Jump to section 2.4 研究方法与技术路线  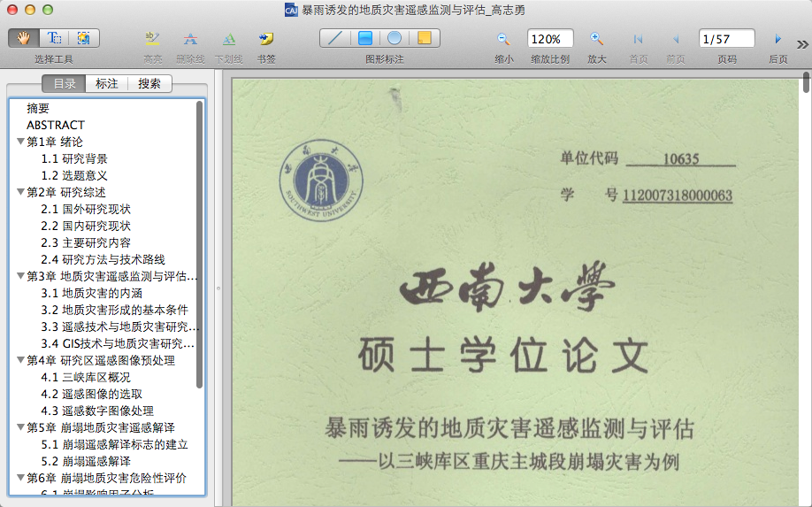tap(103, 259)
